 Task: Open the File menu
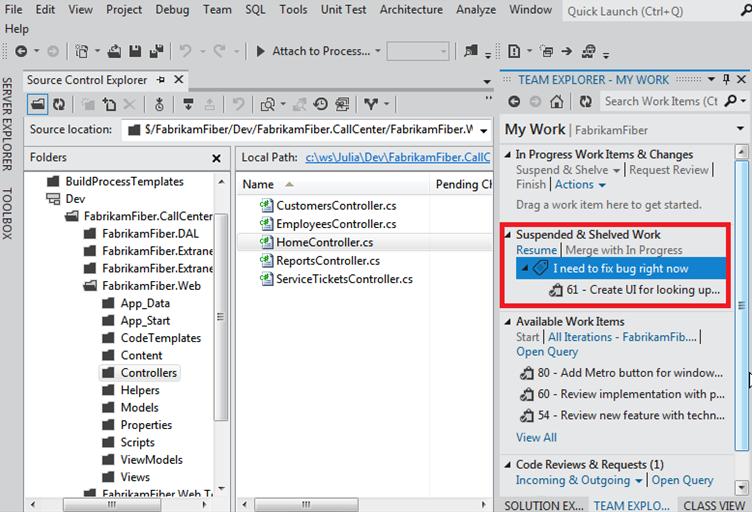(x=13, y=10)
